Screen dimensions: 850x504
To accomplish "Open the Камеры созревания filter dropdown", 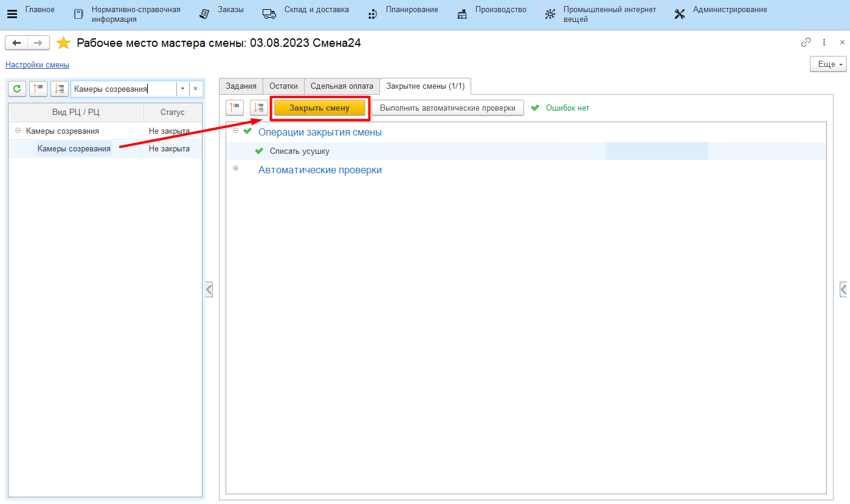I will 182,89.
